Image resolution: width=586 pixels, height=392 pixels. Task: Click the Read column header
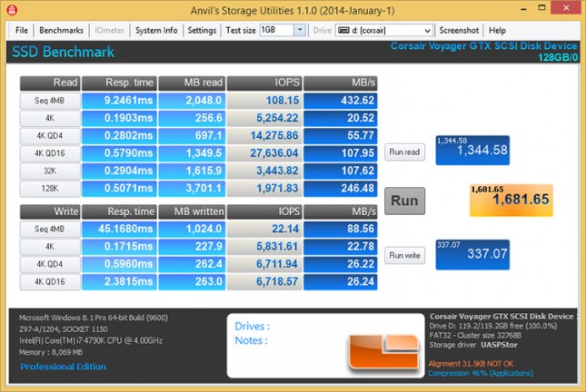[x=50, y=83]
